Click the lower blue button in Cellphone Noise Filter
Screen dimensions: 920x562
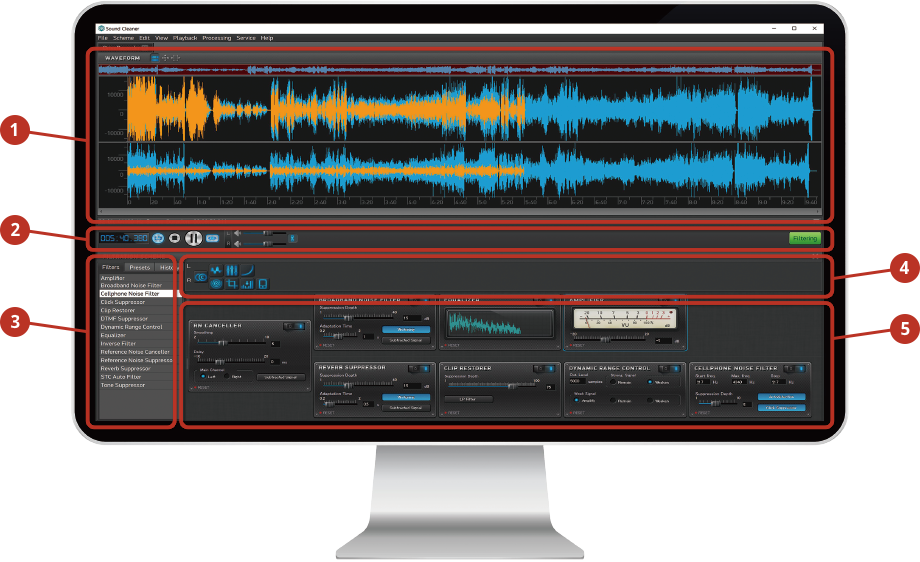click(x=782, y=408)
